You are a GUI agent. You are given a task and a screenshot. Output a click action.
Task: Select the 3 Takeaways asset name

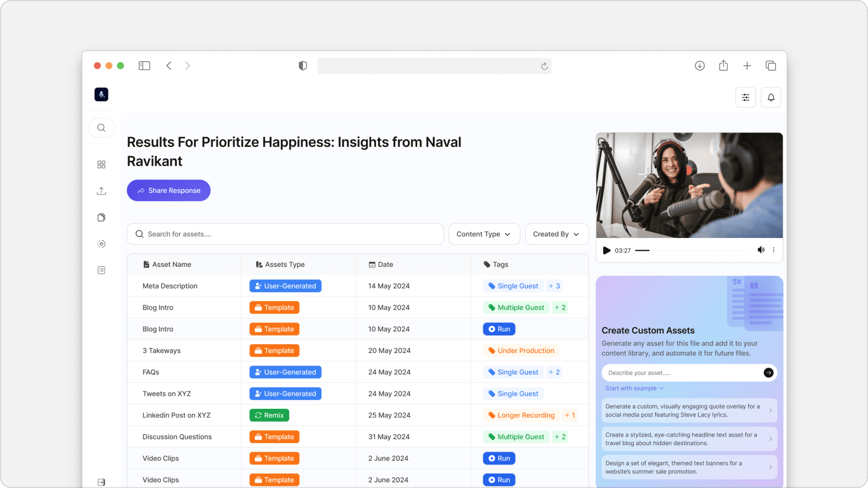click(x=162, y=351)
